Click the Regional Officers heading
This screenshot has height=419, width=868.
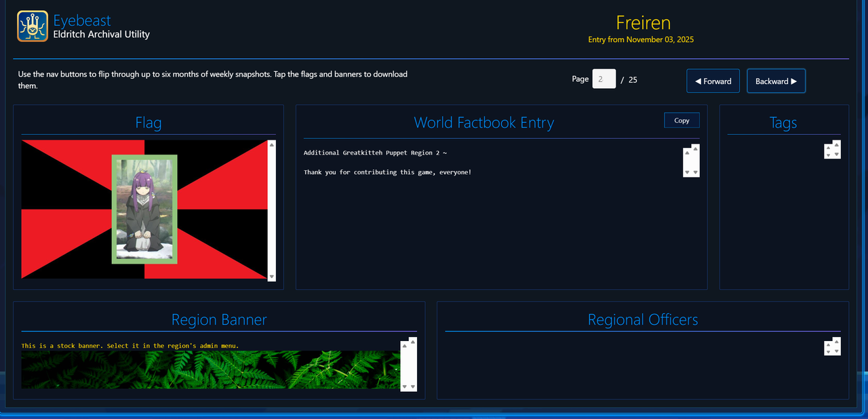point(643,319)
